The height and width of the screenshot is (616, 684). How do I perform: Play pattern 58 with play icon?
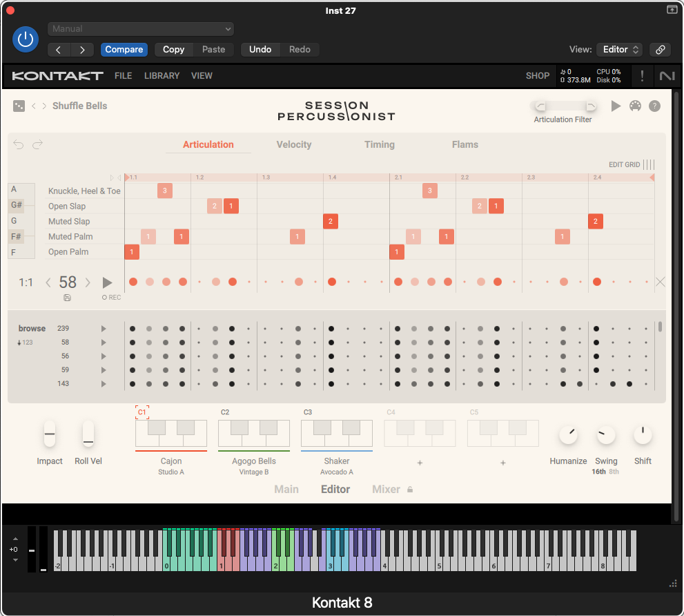click(107, 283)
